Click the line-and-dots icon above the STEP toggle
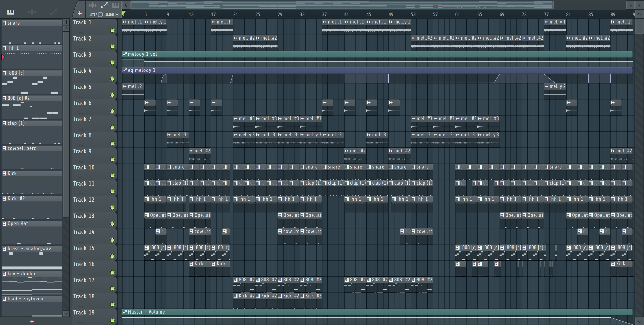Viewport: 644px width, 325px height. pyautogui.click(x=104, y=5)
